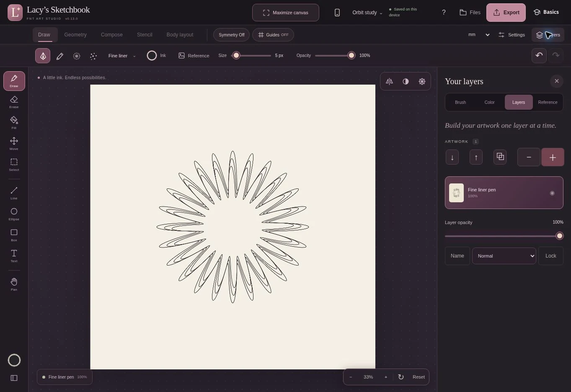Select the fine liner pen nib icon
Image resolution: width=571 pixels, height=392 pixels.
tap(43, 56)
